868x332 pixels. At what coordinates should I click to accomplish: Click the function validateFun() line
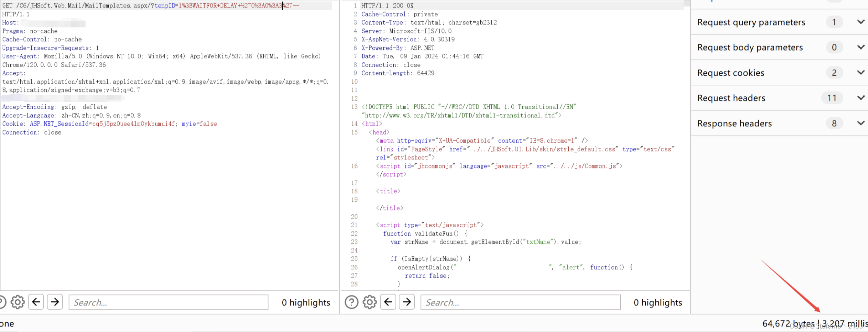click(x=425, y=233)
